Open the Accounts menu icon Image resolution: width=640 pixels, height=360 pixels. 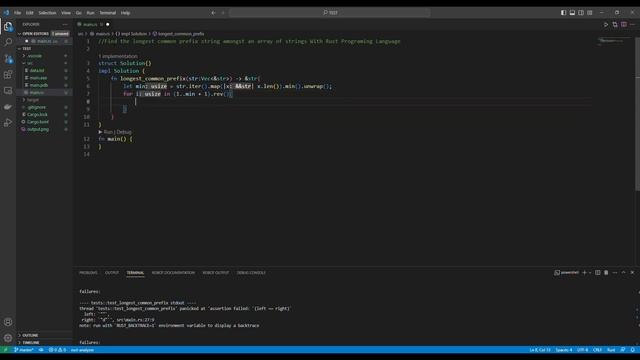(8, 322)
